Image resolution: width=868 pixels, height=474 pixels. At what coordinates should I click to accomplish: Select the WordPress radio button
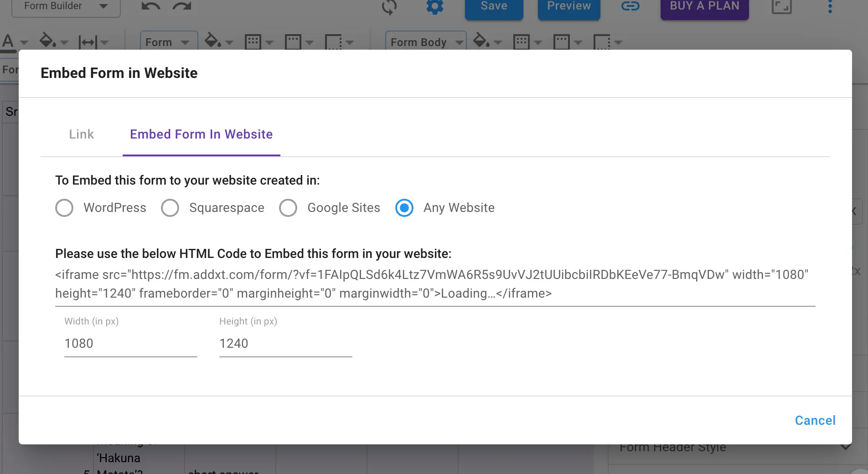[x=64, y=208]
